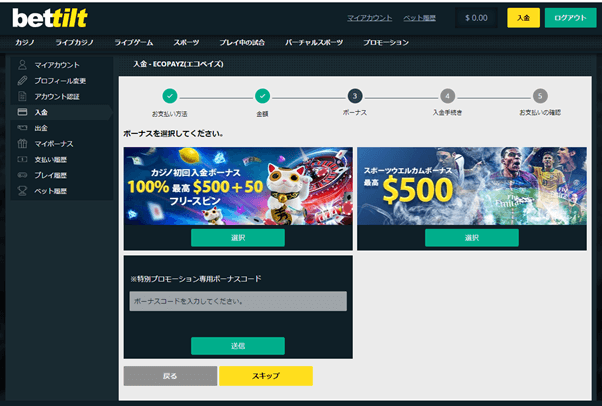
Task: Click the step 4 入金手続き circle
Action: coord(447,96)
